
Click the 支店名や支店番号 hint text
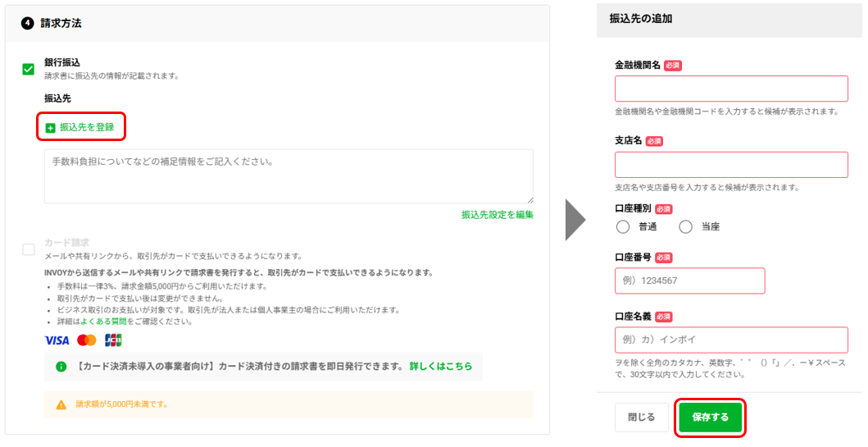[x=707, y=187]
